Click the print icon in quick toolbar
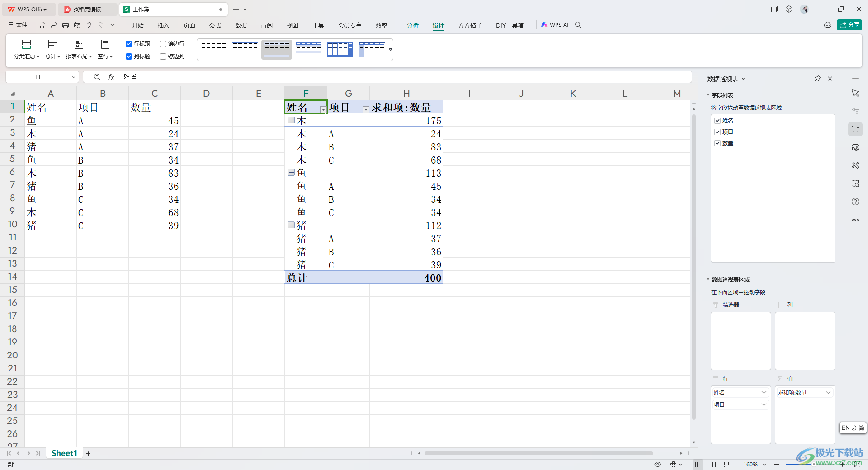Screen dimensions: 868x470 66,25
